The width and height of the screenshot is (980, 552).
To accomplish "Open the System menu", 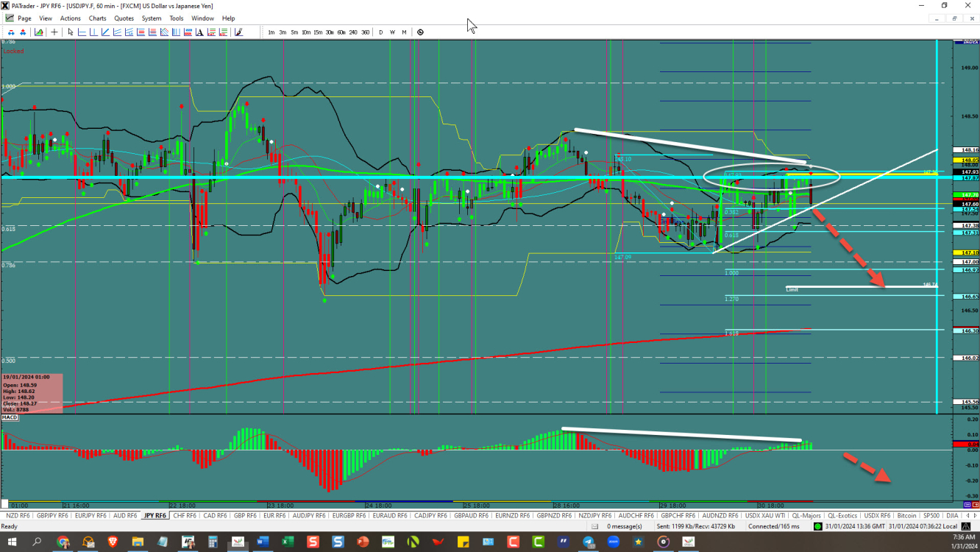I will click(152, 18).
